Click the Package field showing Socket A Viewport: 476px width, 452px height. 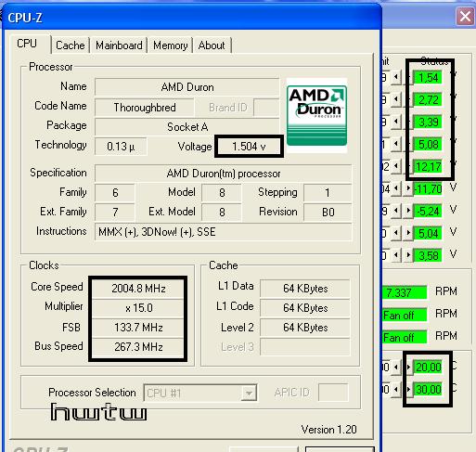click(x=187, y=127)
